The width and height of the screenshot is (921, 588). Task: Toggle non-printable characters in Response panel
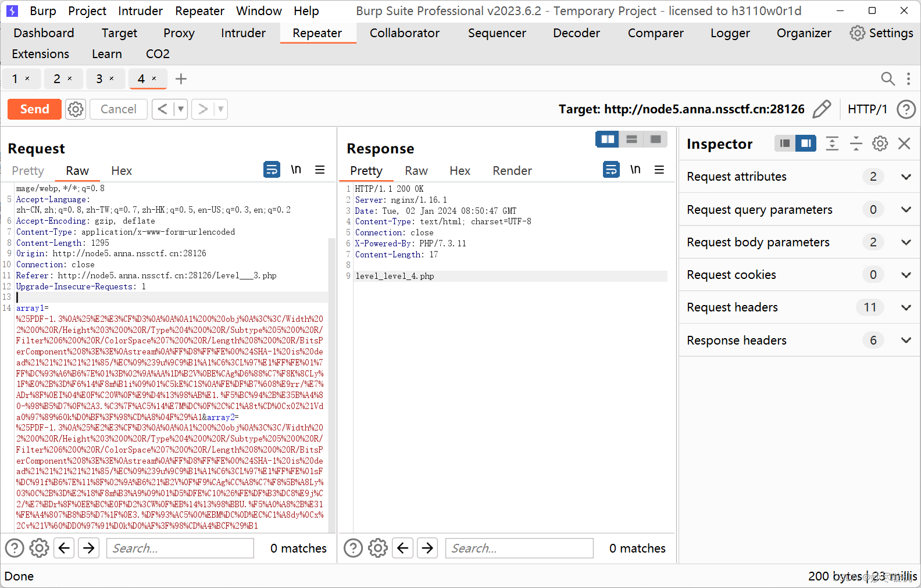[636, 170]
